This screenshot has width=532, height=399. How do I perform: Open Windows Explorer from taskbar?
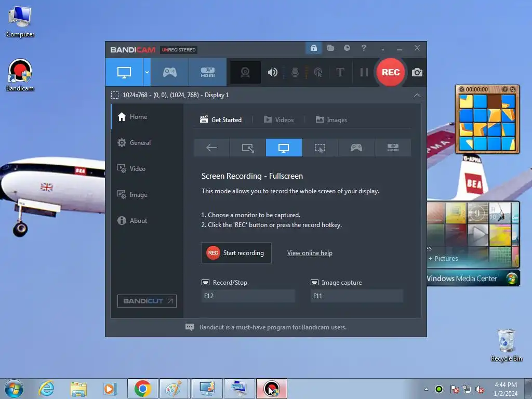[78, 389]
